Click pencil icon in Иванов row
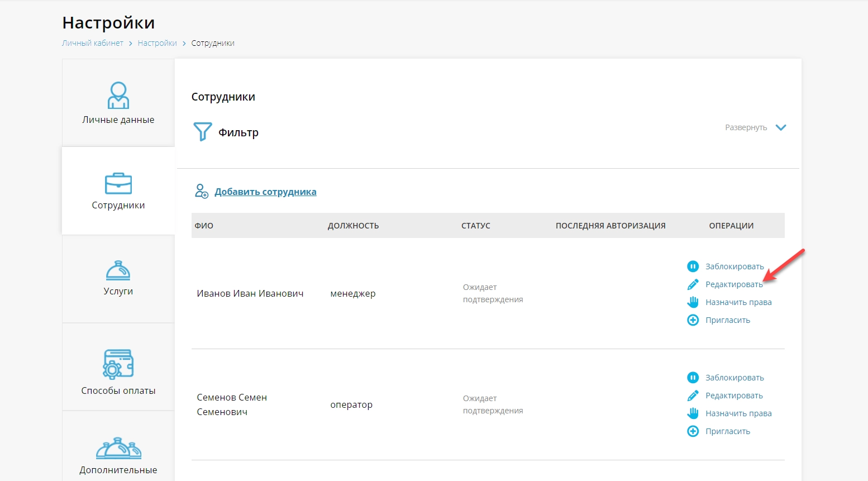Screen dimensions: 868x481 tap(693, 284)
